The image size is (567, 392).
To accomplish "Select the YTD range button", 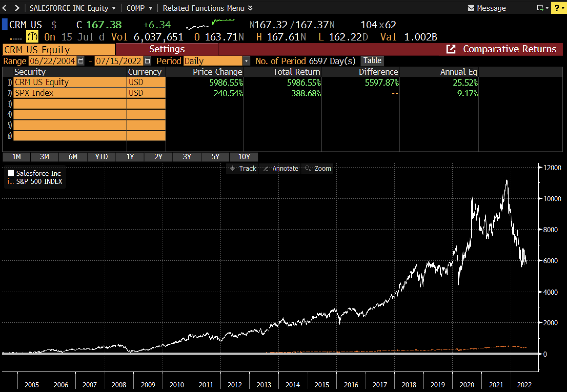I will click(102, 157).
